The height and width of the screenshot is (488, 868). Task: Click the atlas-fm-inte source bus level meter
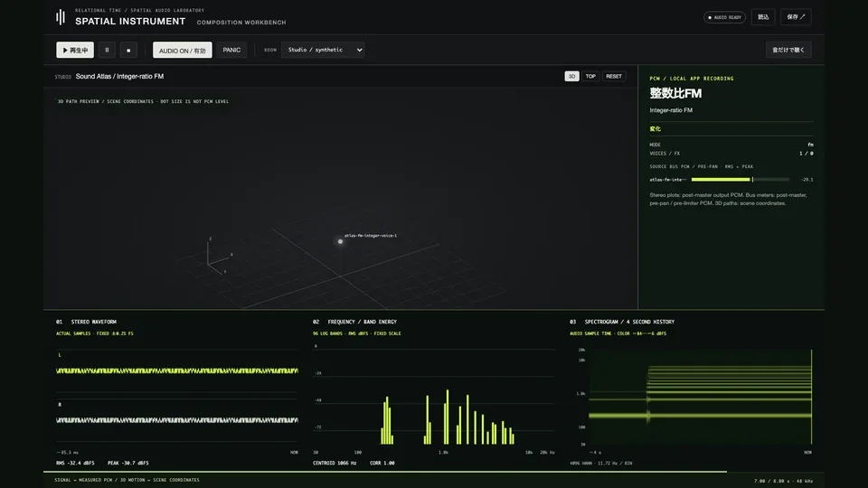pyautogui.click(x=741, y=179)
